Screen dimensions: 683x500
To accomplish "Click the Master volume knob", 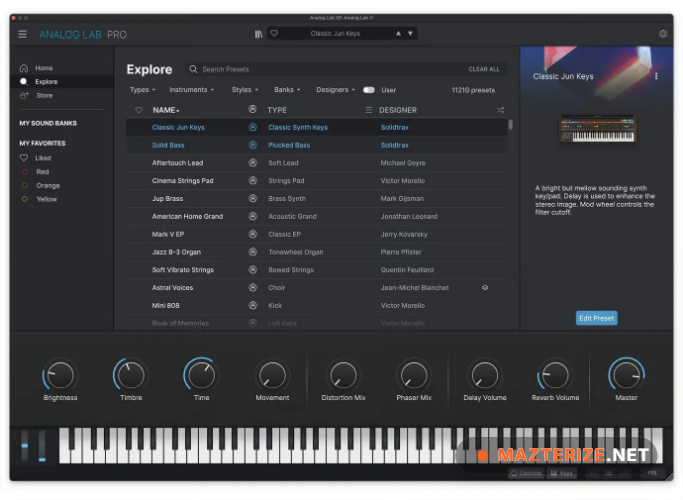I will pos(626,375).
